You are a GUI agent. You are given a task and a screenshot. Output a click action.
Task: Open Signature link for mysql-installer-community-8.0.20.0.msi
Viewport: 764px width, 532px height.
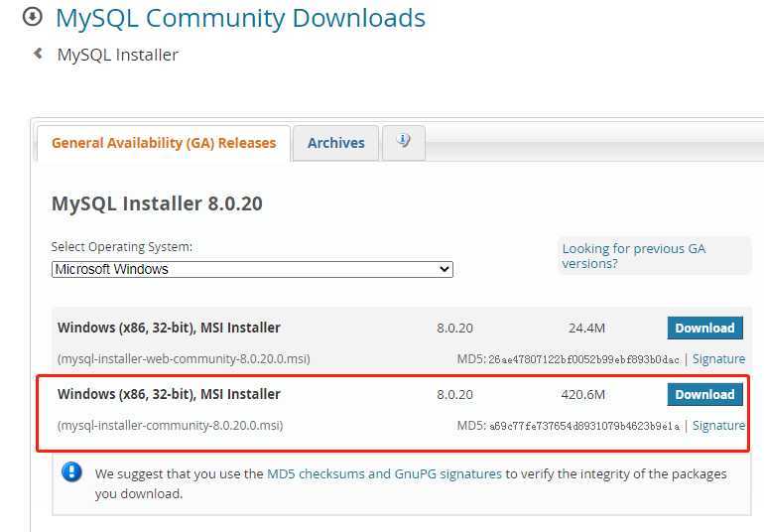(718, 425)
